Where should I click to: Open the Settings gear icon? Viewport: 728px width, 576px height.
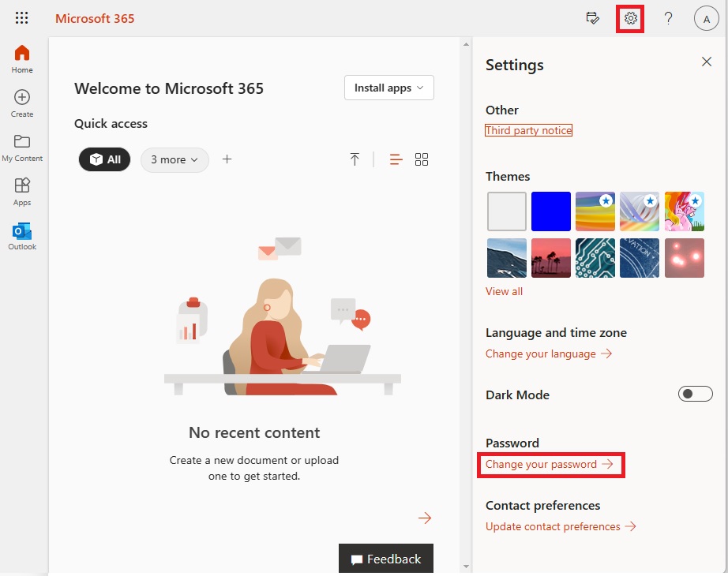(x=630, y=19)
